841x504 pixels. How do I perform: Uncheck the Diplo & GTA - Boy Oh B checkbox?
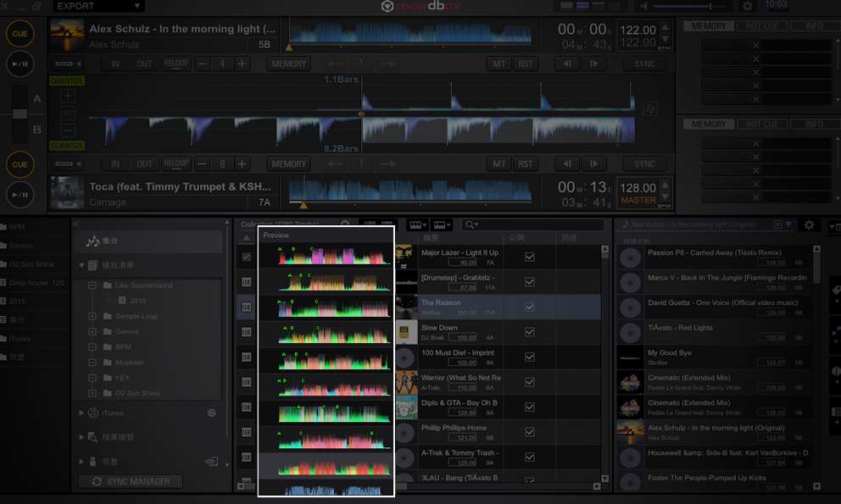529,407
